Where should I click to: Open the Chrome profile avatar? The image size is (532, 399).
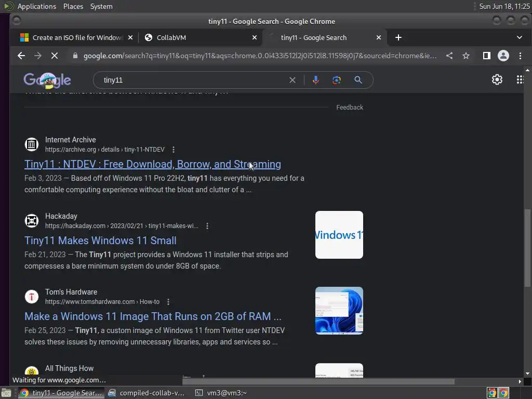point(503,56)
